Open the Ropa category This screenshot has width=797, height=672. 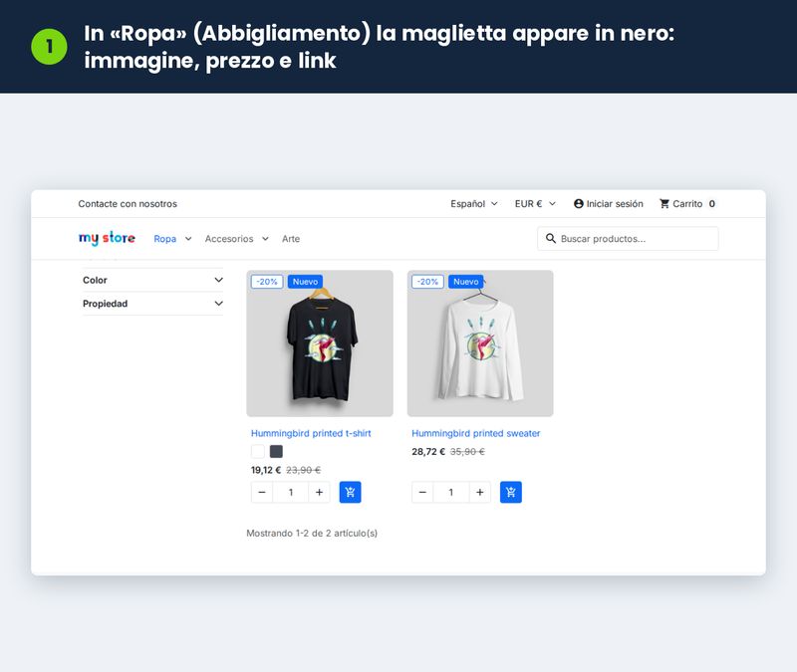point(164,239)
